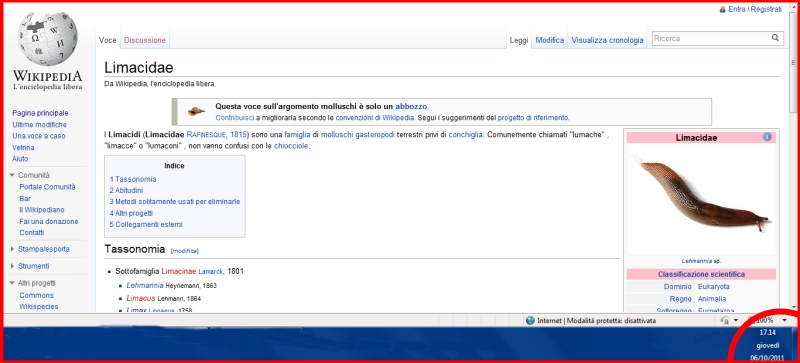
Task: Open the Wikispecies sidebar link
Action: pyautogui.click(x=39, y=307)
